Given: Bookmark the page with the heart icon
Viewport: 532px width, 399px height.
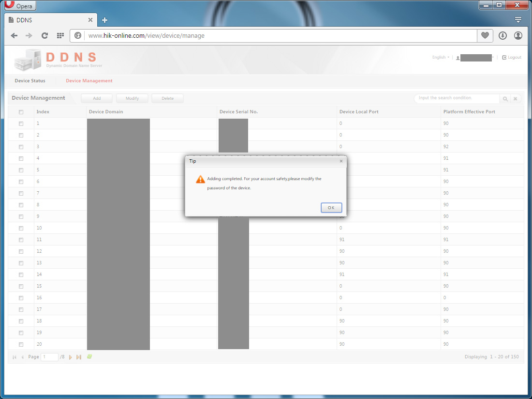Looking at the screenshot, I should click(485, 35).
